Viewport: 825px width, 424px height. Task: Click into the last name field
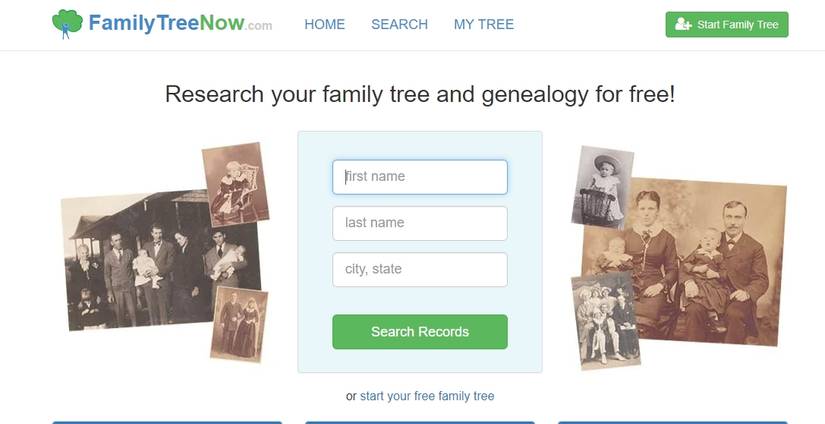point(419,223)
